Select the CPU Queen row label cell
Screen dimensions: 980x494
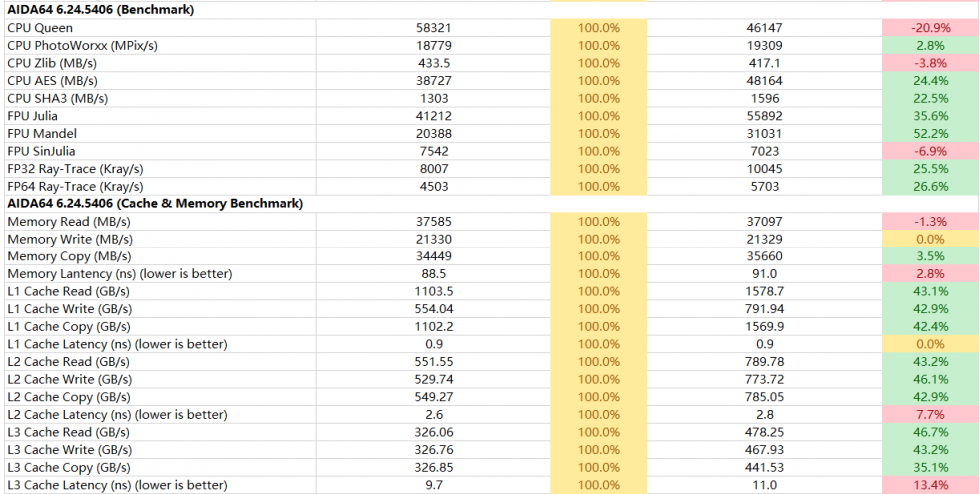click(40, 28)
